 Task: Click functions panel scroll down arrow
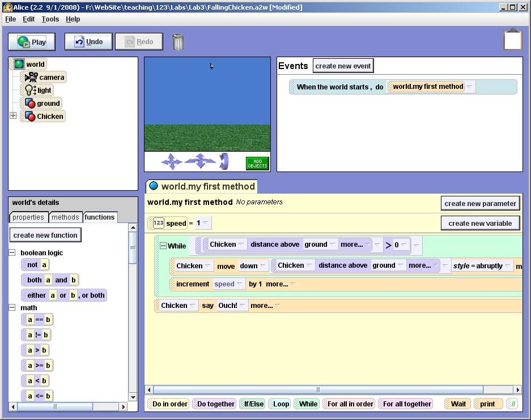click(x=133, y=397)
